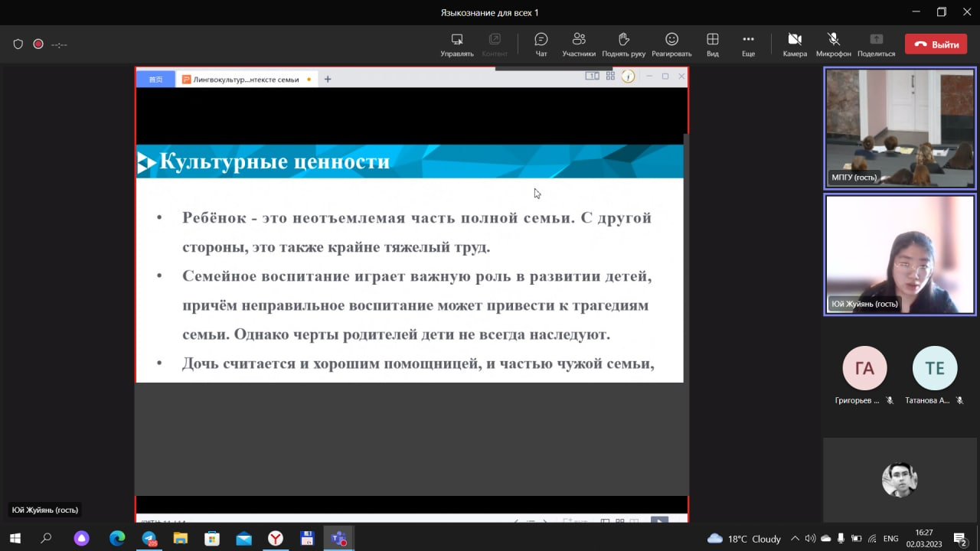Launch Yandex Browser from the taskbar

tap(275, 539)
